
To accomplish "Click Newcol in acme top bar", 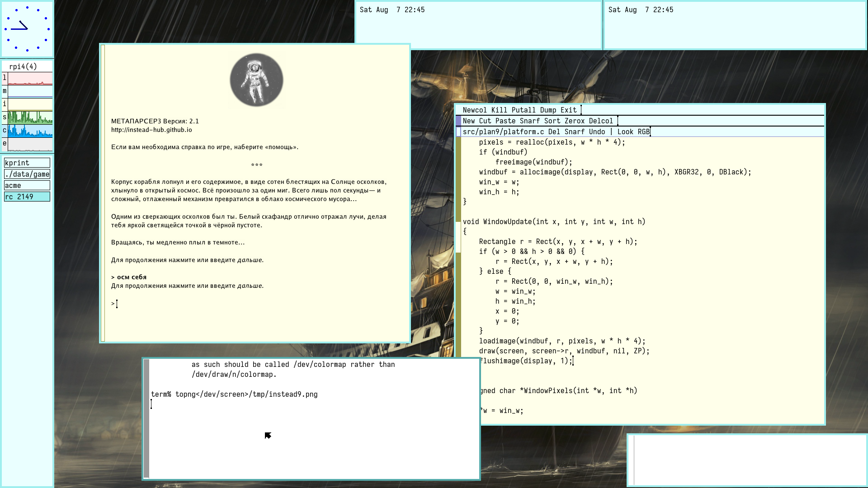I will 475,110.
